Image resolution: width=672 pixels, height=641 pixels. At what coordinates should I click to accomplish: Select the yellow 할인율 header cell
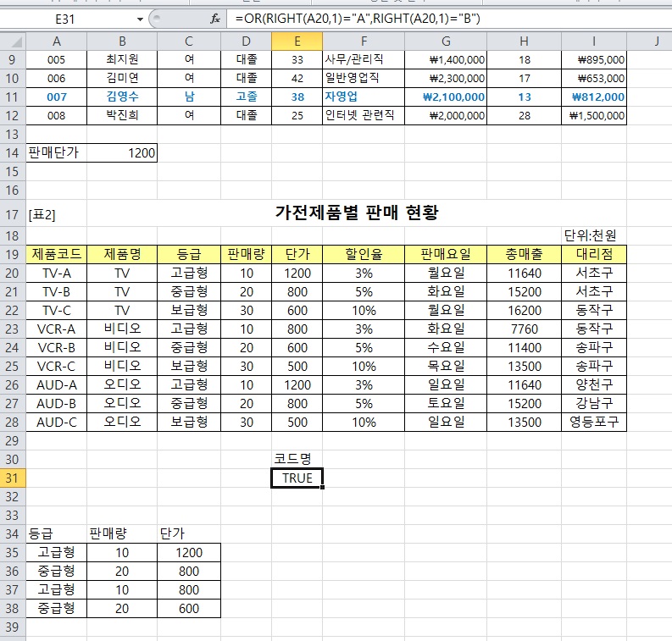click(364, 254)
